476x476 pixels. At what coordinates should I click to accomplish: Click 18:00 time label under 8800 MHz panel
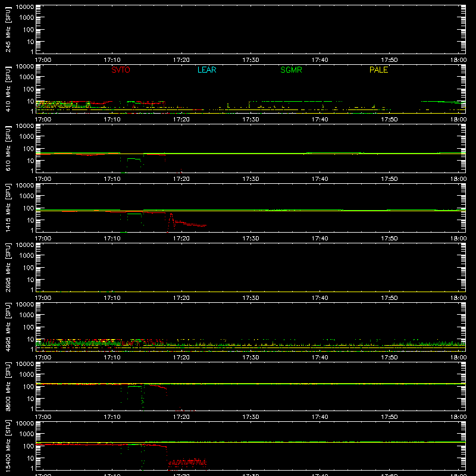point(458,417)
